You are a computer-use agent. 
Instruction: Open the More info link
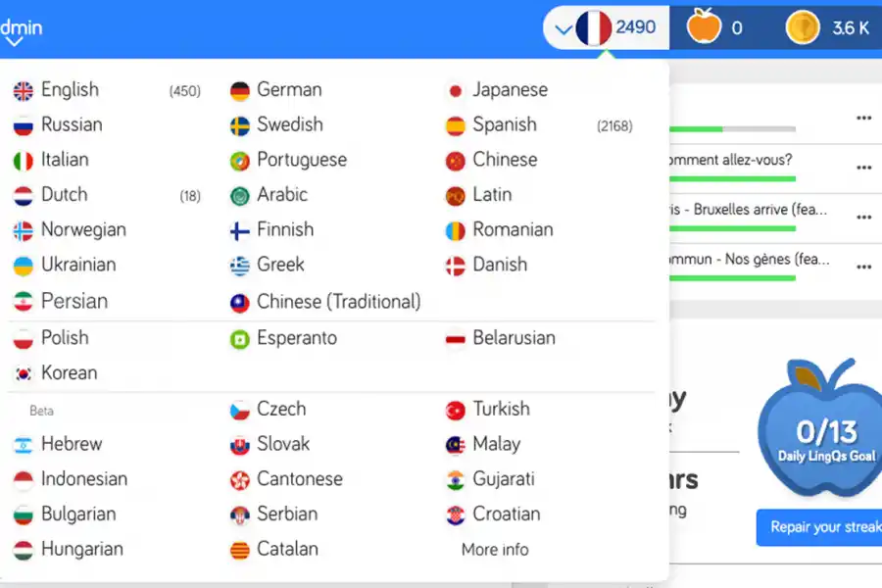(494, 550)
